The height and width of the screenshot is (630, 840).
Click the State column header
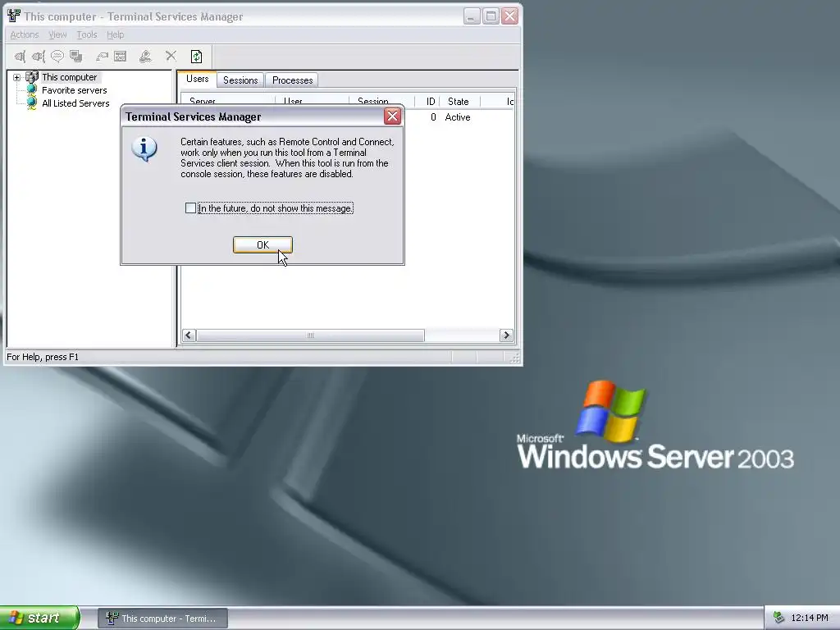(459, 101)
